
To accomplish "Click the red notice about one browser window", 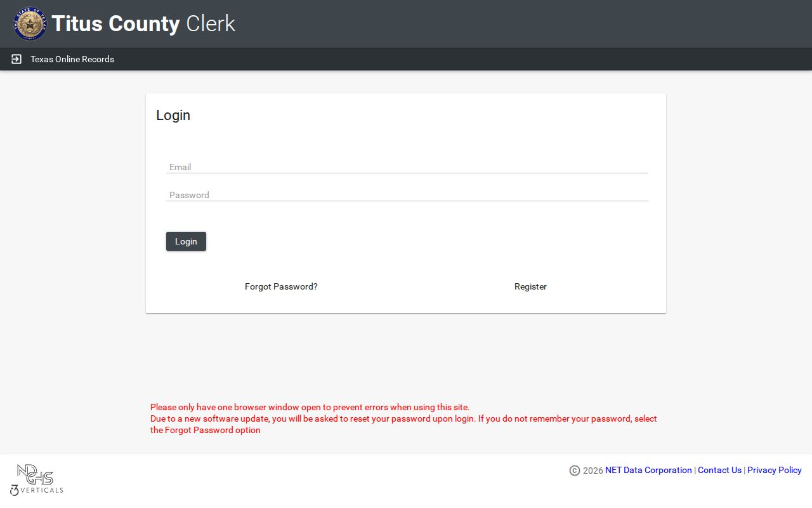I will [x=310, y=407].
